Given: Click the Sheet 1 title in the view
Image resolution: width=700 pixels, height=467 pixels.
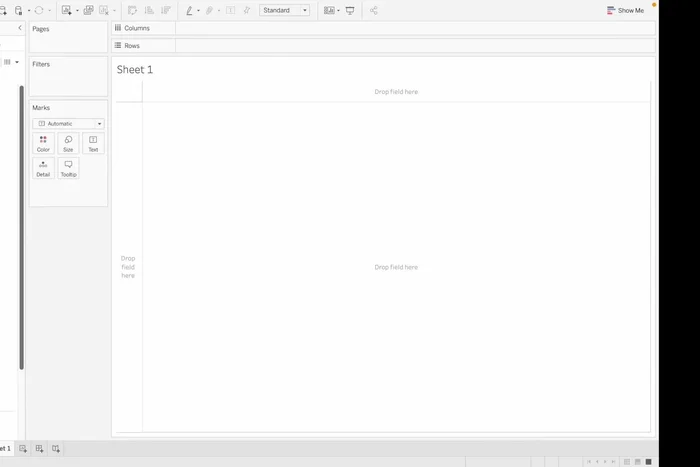Looking at the screenshot, I should [x=135, y=70].
